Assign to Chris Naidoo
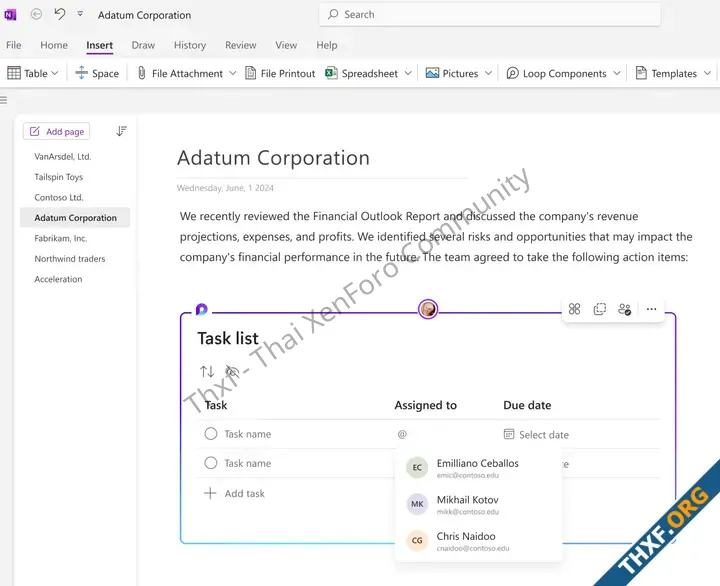 [478, 541]
